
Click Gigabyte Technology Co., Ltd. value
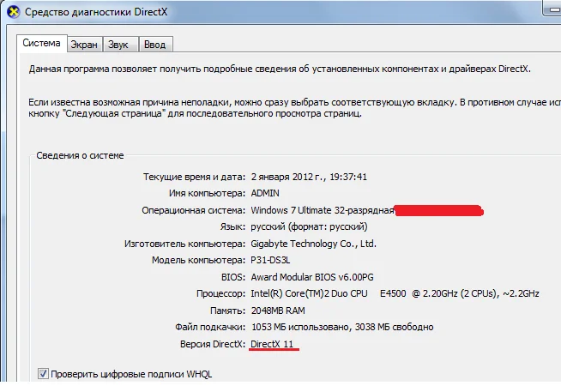pyautogui.click(x=313, y=244)
